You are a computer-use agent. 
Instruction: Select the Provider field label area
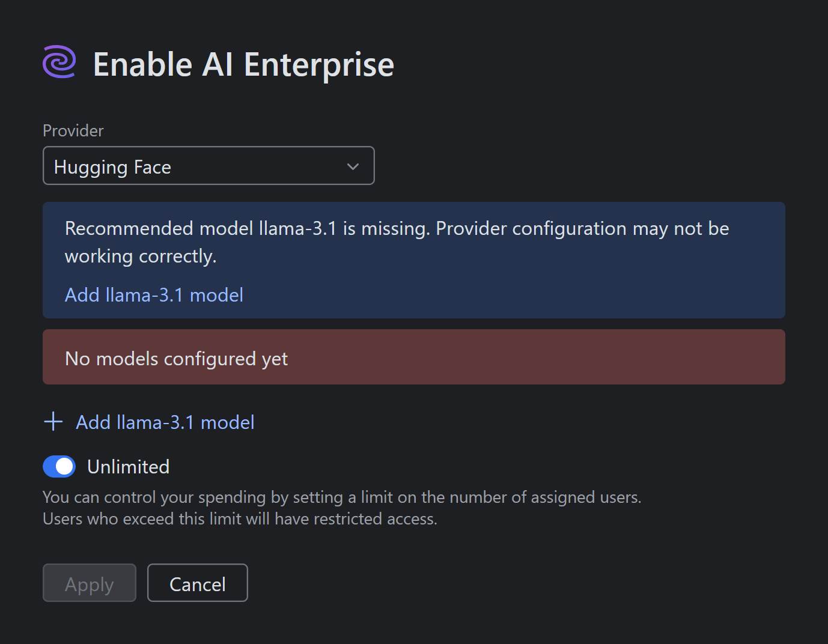(x=72, y=130)
